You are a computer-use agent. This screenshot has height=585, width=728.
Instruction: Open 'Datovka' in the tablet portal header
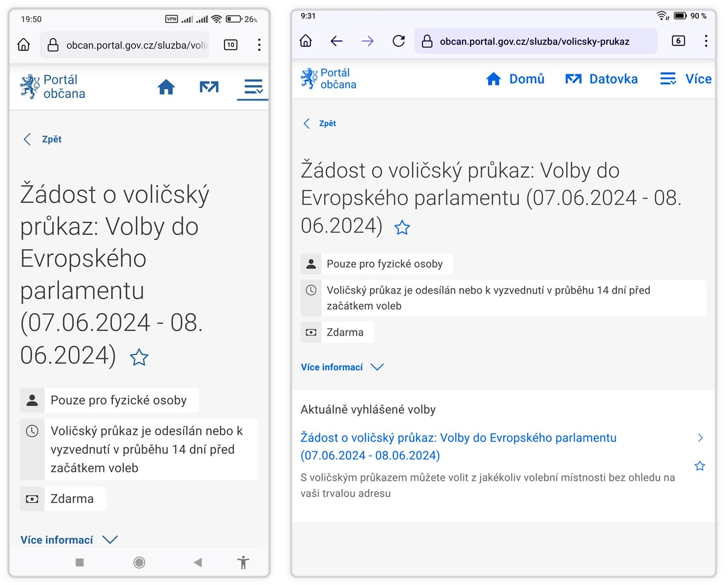pyautogui.click(x=602, y=79)
